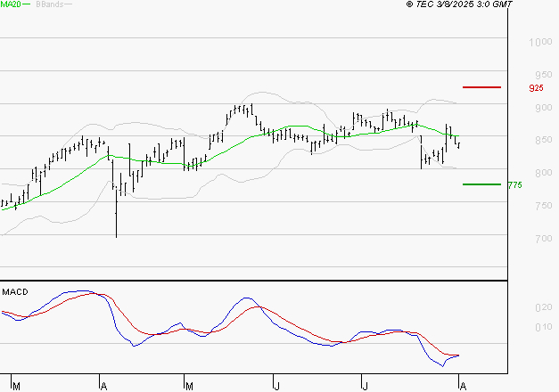Screen dimensions: 559x392
Task: Click the second M month marker
Action: tap(189, 386)
